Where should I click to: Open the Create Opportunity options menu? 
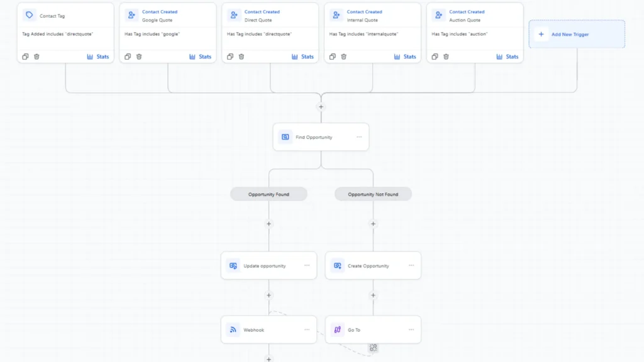(x=411, y=265)
